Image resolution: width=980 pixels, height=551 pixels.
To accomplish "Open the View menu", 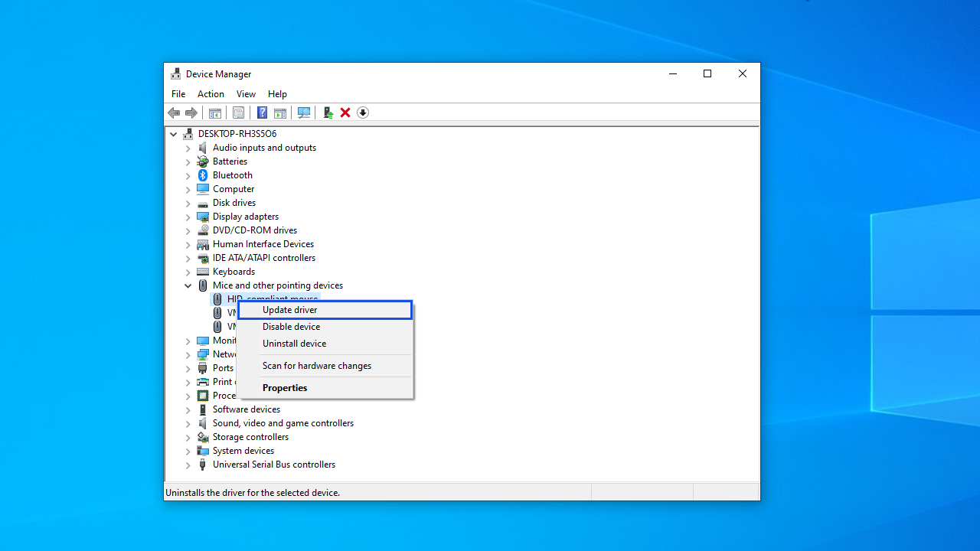I will point(246,94).
